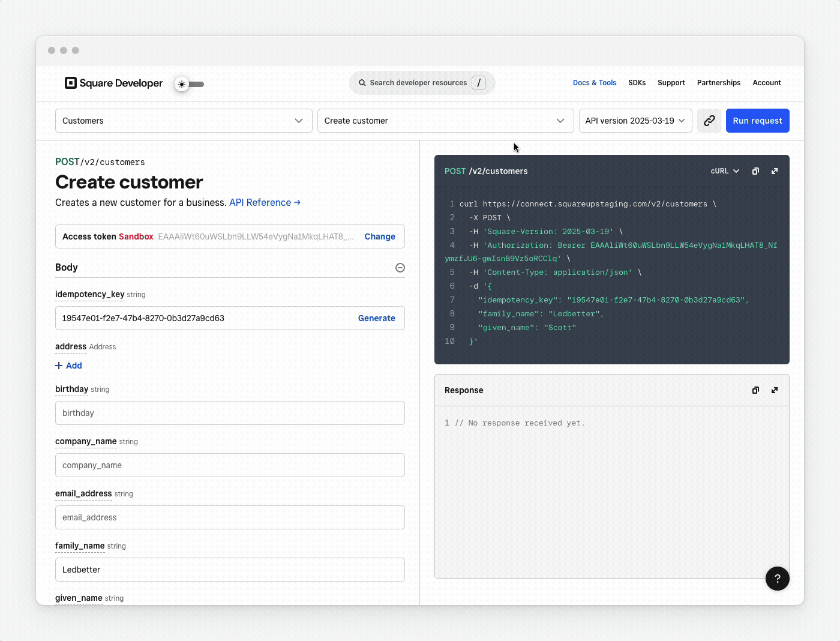Click the birthday field label

click(72, 390)
